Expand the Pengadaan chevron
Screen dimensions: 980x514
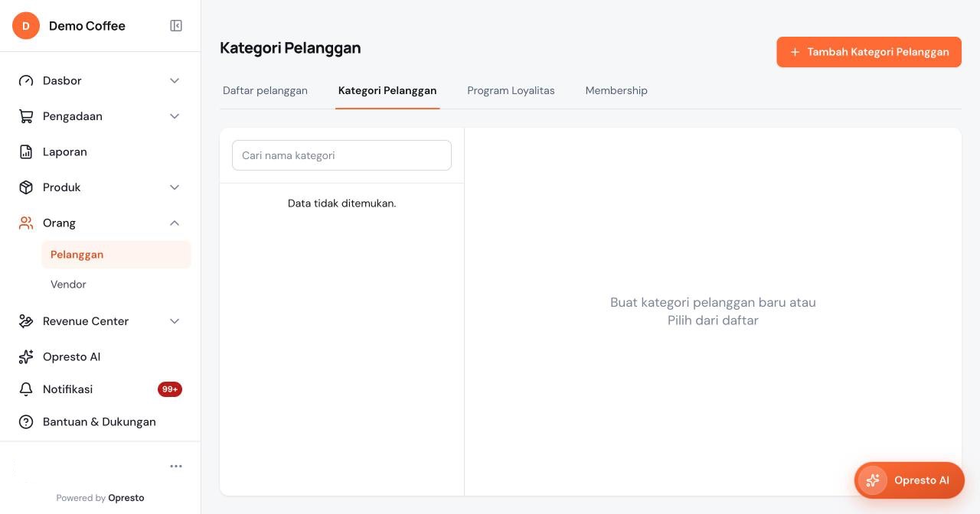[x=175, y=116]
